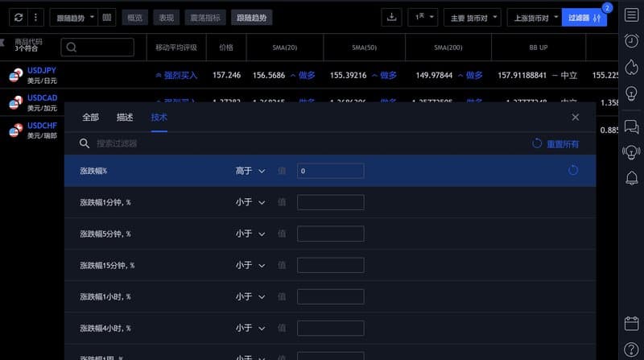Open the ideas lightbulb icon

pos(631,93)
